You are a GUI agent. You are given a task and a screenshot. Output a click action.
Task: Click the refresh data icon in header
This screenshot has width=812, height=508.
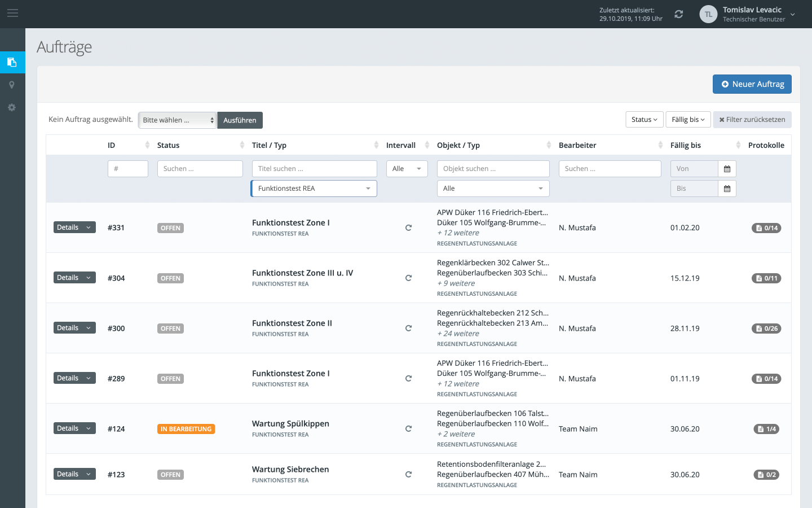[x=679, y=14]
